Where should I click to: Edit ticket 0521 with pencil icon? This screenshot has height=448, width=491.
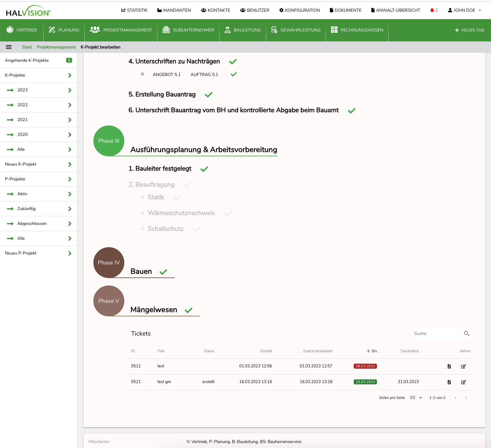click(x=463, y=382)
